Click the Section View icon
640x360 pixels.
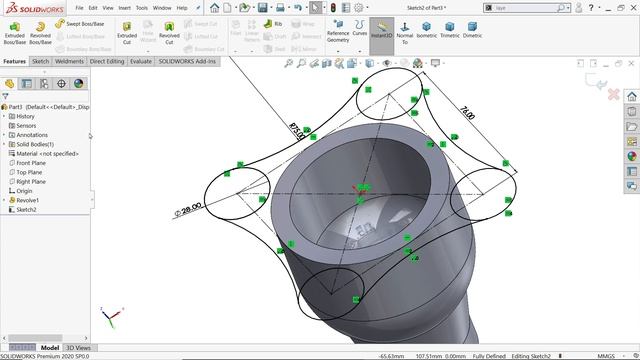coord(326,63)
